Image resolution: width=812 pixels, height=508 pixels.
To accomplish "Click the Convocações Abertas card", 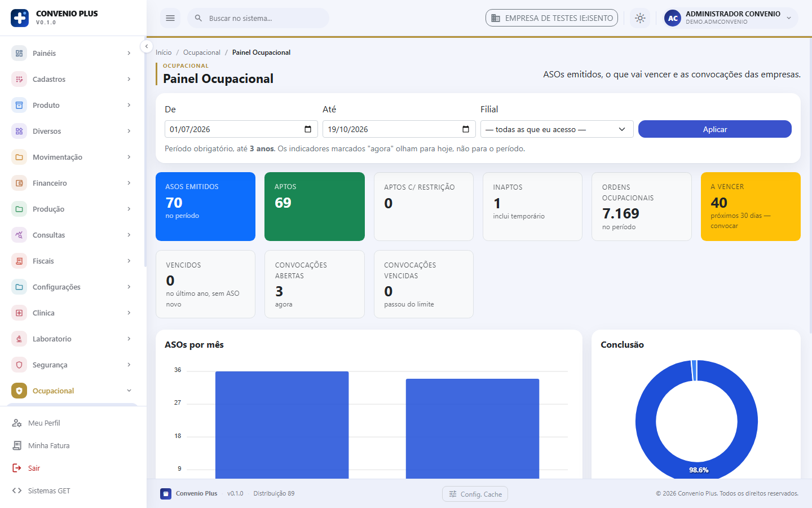I will pyautogui.click(x=315, y=284).
